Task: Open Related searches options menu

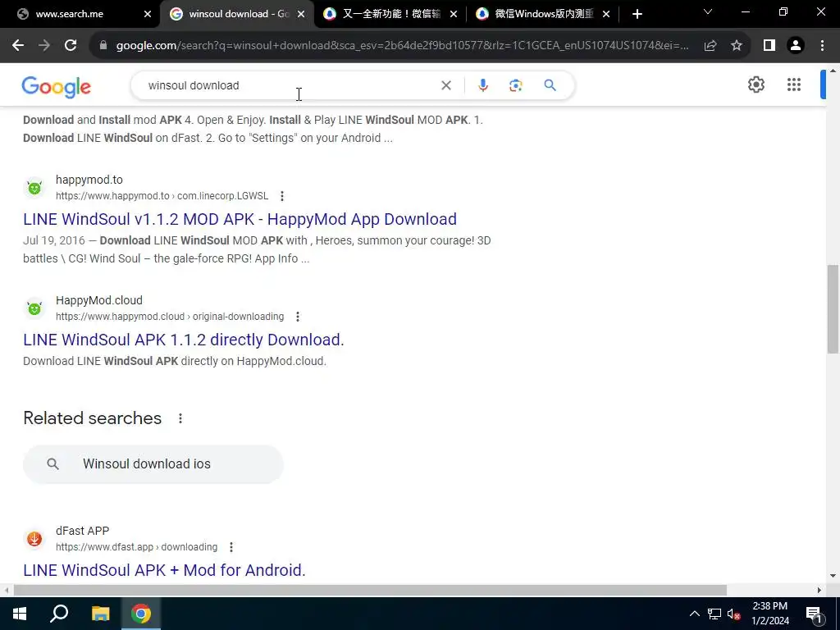Action: [x=180, y=418]
